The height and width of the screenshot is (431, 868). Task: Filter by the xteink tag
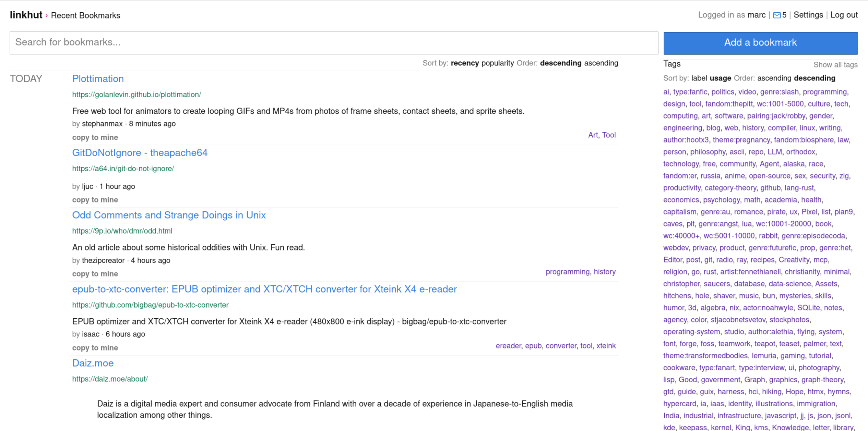(x=606, y=346)
